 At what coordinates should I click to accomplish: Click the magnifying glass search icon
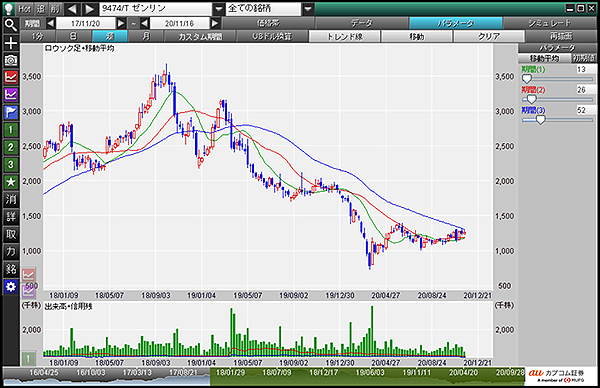[x=11, y=25]
